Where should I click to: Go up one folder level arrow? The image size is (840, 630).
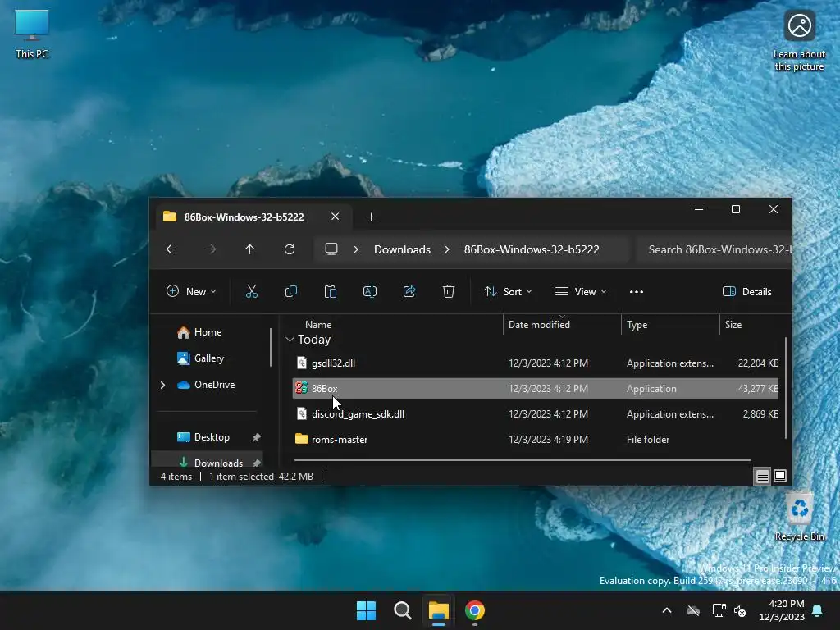click(249, 249)
